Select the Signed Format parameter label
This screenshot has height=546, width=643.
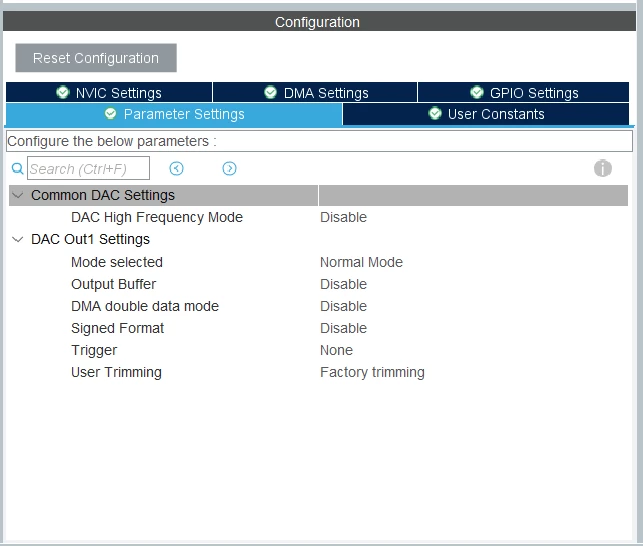coord(117,328)
